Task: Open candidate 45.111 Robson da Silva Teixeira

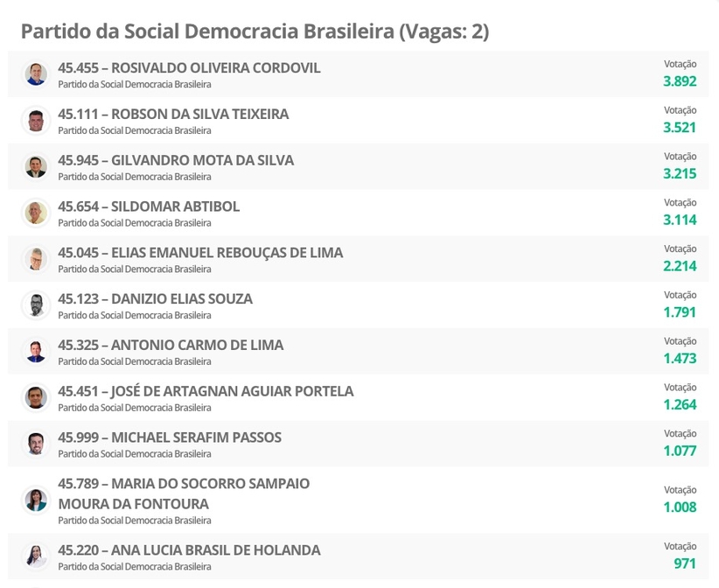Action: coord(173,115)
